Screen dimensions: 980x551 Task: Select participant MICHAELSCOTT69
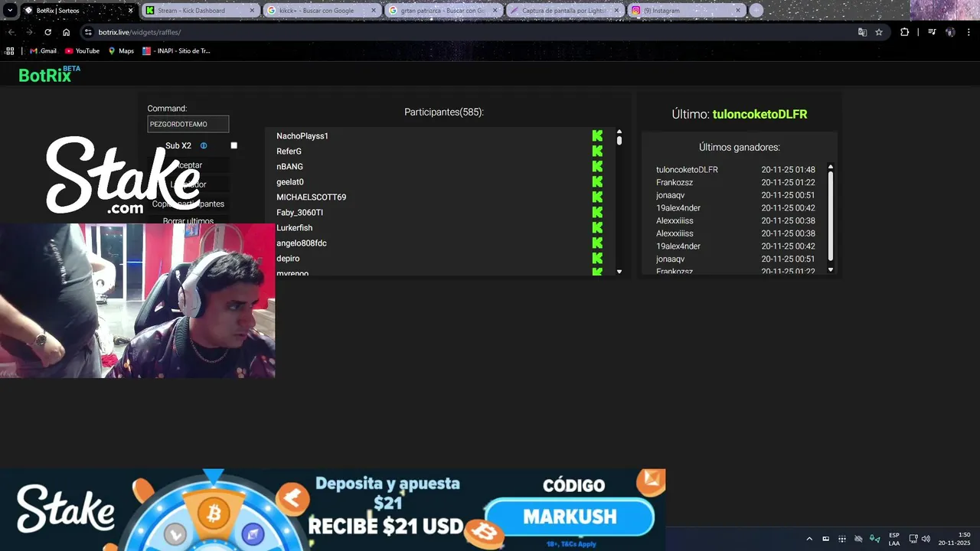pos(311,197)
